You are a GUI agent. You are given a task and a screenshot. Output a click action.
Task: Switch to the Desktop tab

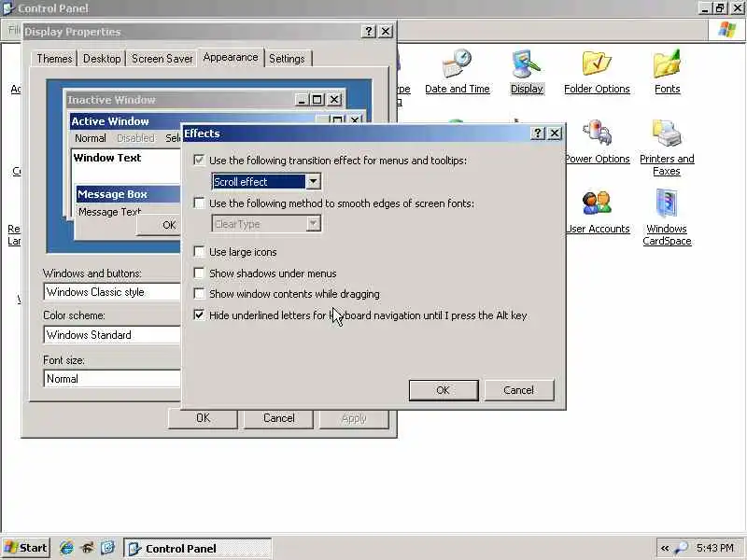tap(102, 59)
